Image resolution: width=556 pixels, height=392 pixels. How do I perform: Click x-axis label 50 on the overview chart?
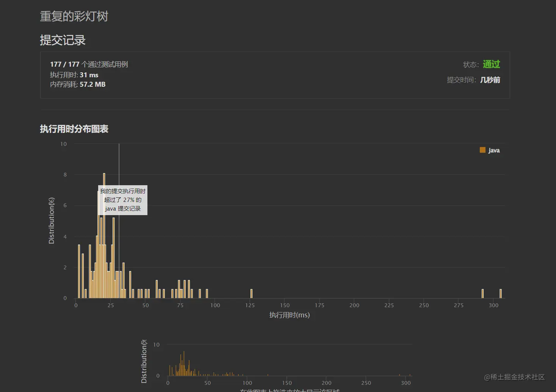click(208, 383)
